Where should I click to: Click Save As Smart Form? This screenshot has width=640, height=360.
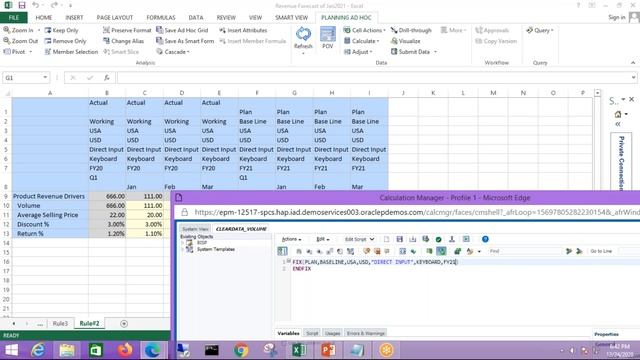(185, 41)
